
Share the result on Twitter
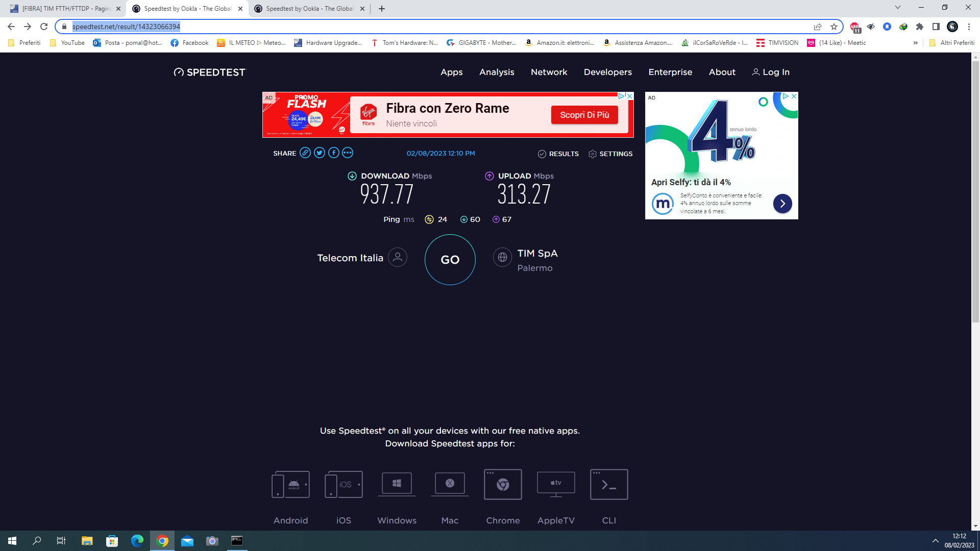tap(320, 153)
